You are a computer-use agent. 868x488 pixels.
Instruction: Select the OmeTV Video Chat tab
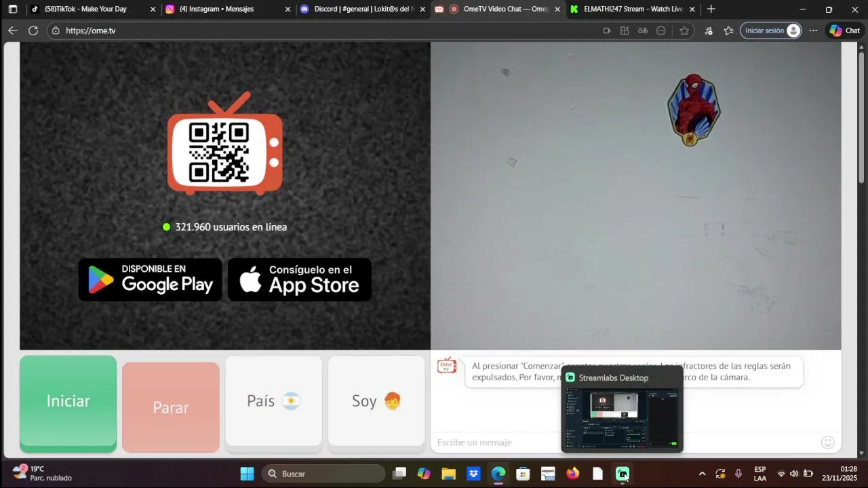tap(498, 9)
